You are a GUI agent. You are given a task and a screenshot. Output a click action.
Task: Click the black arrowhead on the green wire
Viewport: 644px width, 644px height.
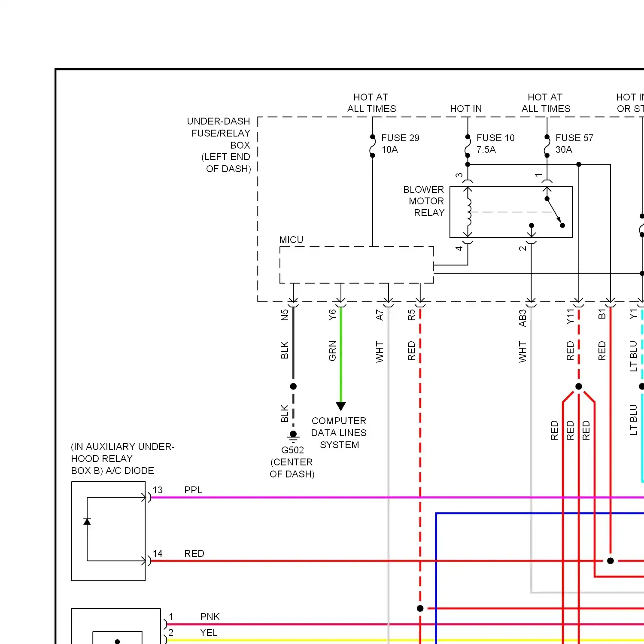[x=341, y=406]
